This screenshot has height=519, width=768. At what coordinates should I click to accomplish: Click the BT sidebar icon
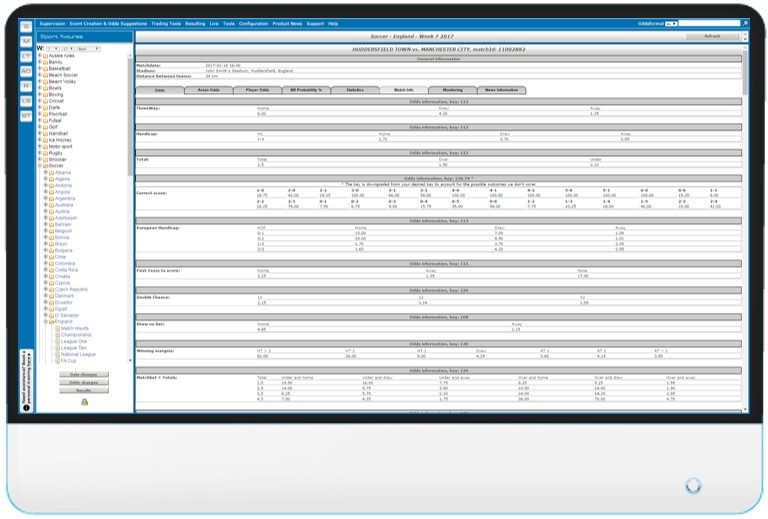pyautogui.click(x=26, y=115)
